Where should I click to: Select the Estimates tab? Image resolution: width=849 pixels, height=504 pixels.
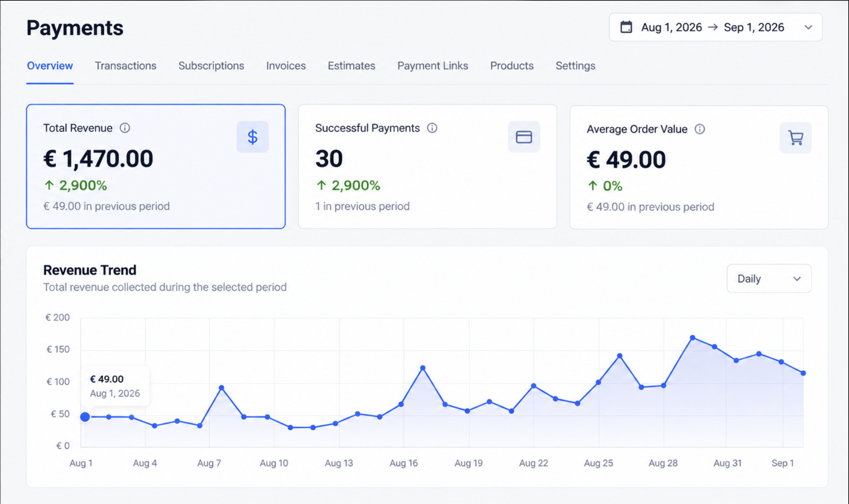tap(351, 66)
